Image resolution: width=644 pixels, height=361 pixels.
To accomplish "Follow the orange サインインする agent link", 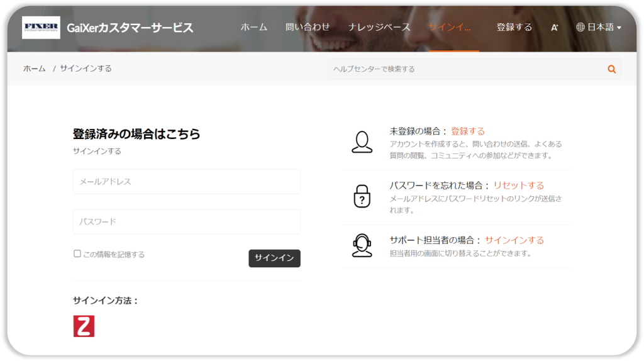I will point(514,240).
